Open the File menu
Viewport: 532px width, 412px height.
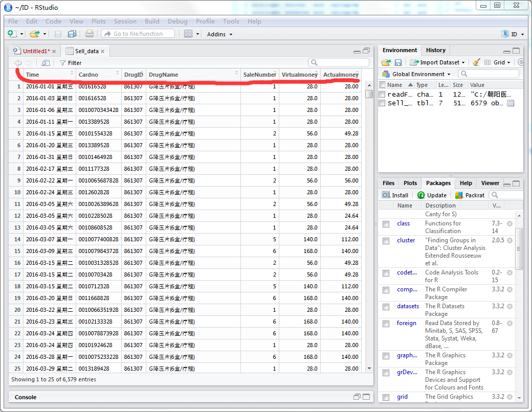pos(13,21)
